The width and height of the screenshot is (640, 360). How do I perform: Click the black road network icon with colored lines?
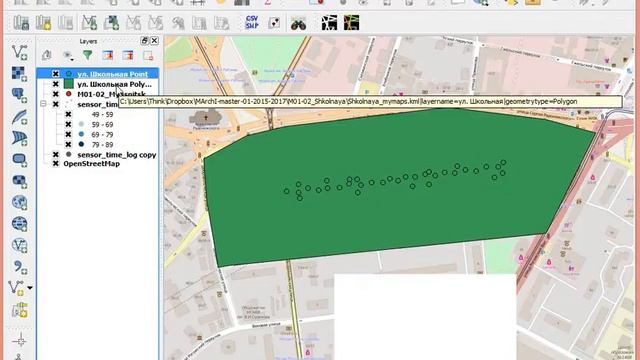[x=351, y=23]
